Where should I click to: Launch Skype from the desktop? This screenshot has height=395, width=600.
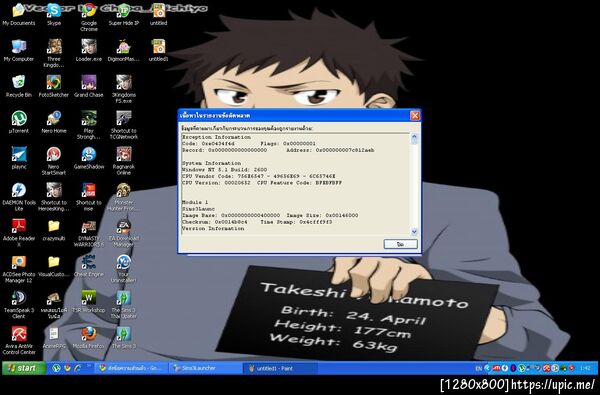[54, 15]
